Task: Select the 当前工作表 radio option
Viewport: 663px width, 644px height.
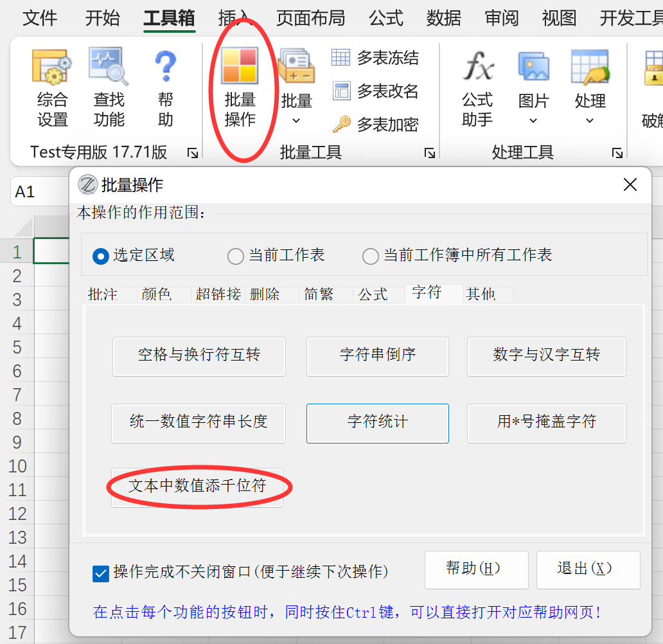Action: [236, 256]
